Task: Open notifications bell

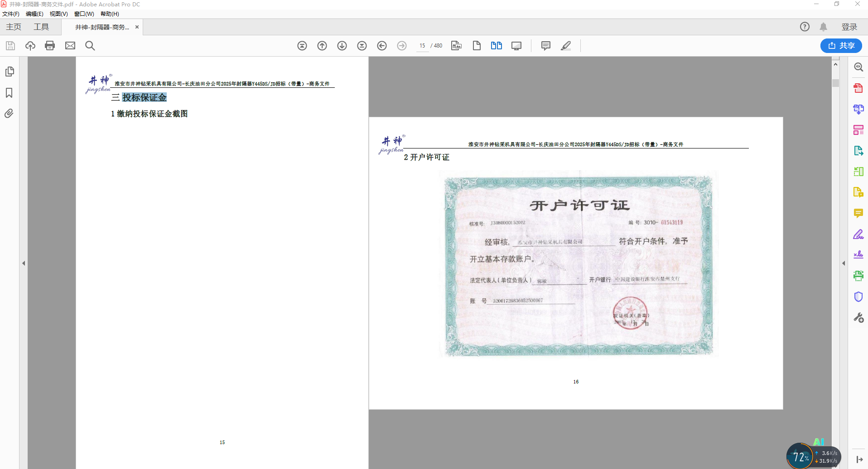Action: [824, 27]
